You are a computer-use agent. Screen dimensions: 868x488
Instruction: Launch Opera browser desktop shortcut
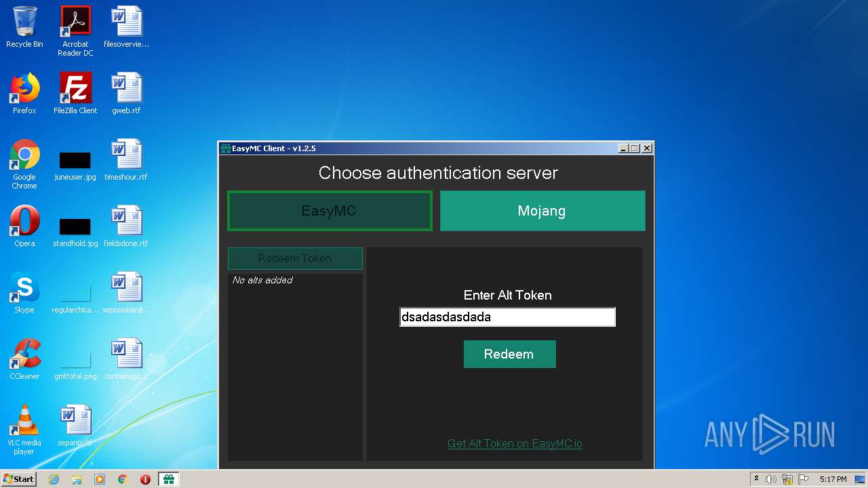[x=24, y=227]
